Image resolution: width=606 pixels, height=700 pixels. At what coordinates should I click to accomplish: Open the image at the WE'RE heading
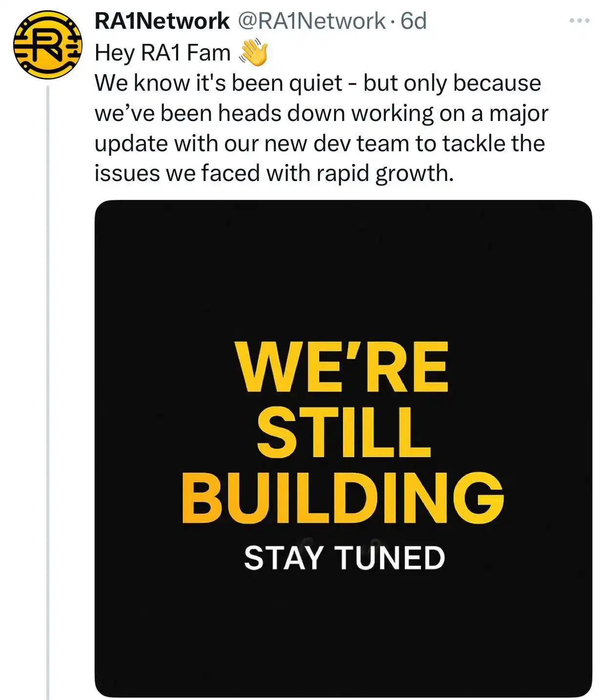[342, 367]
